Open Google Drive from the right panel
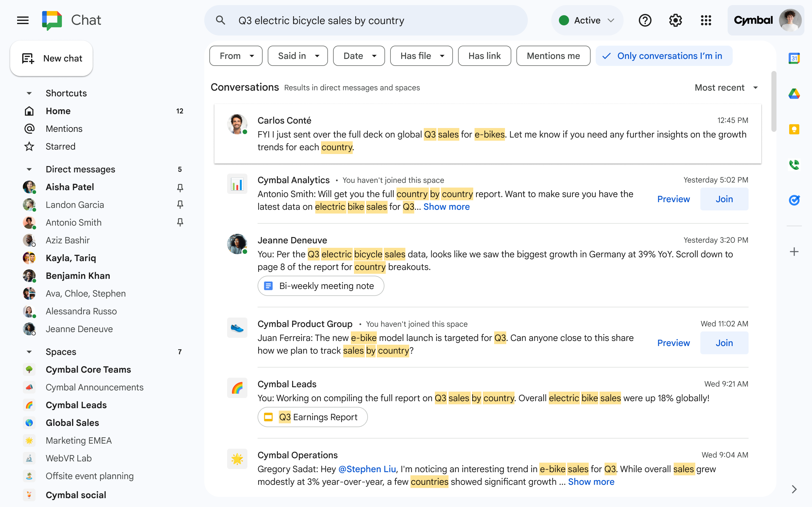The width and height of the screenshot is (812, 507). click(x=794, y=94)
